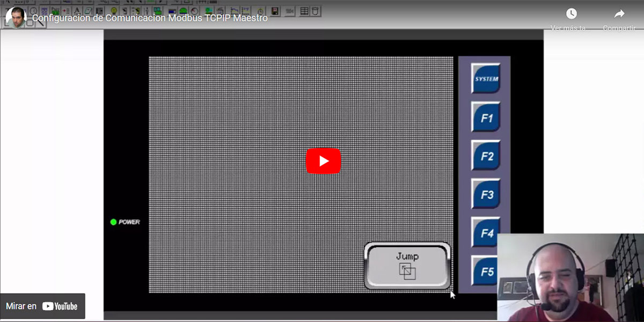This screenshot has height=322, width=644.
Task: Click the presenter webcam overlay
Action: tap(570, 277)
